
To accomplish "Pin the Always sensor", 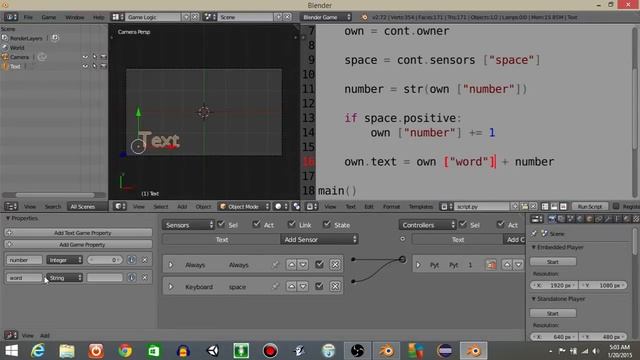I will [276, 265].
